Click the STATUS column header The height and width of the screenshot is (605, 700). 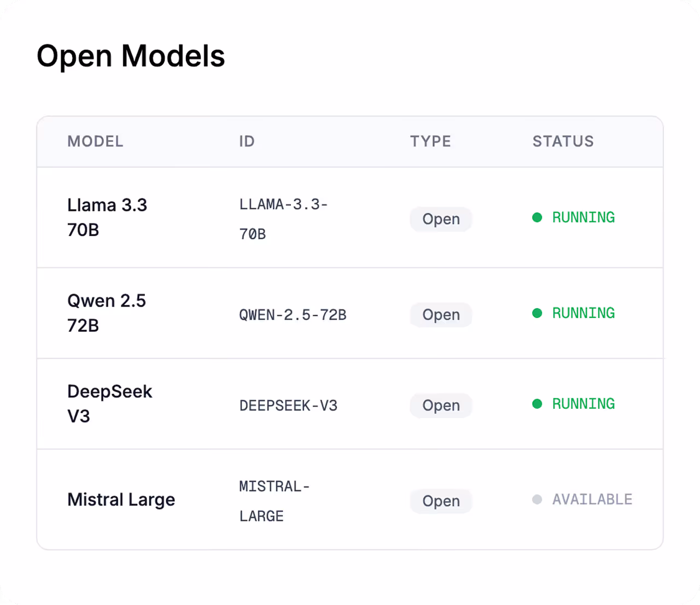pyautogui.click(x=563, y=142)
